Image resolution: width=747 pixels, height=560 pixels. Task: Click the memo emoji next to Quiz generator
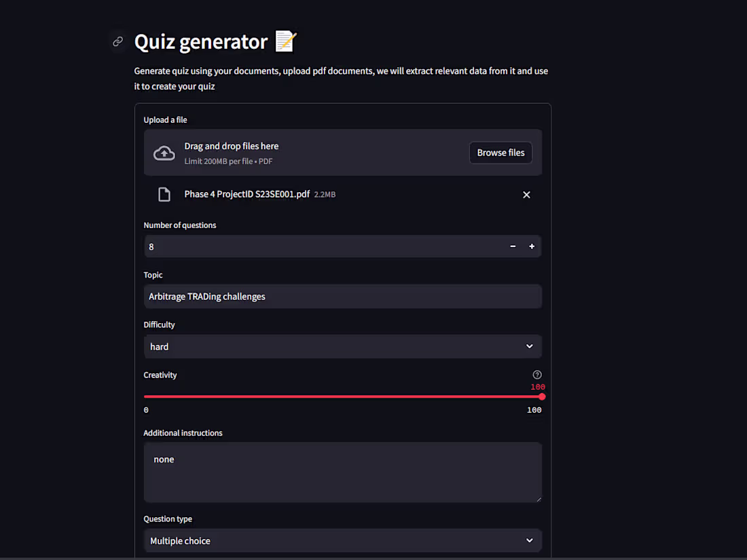pyautogui.click(x=285, y=41)
